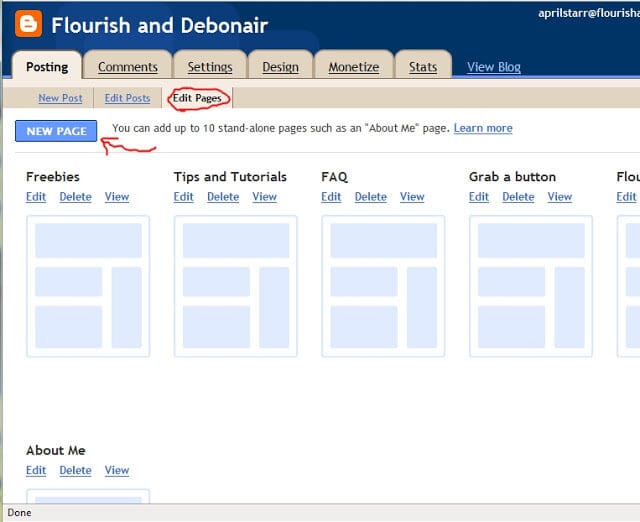Viewport: 640px width, 522px height.
Task: Select the New Post sub-tab
Action: tap(60, 98)
